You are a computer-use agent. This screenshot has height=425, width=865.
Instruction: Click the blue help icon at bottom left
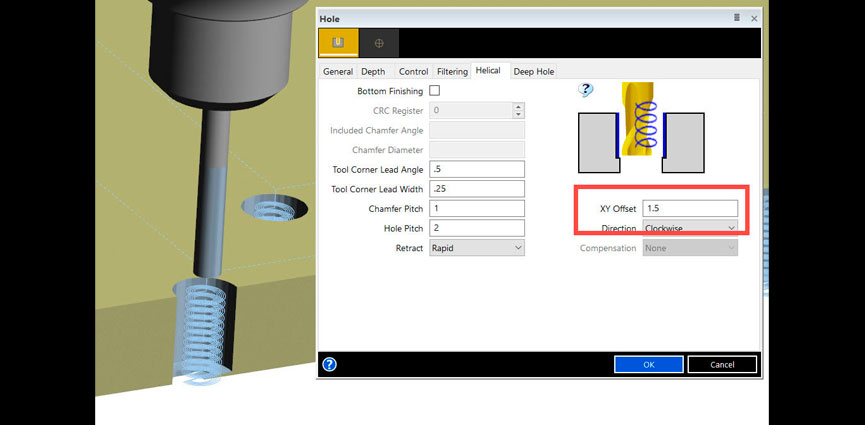pos(329,364)
